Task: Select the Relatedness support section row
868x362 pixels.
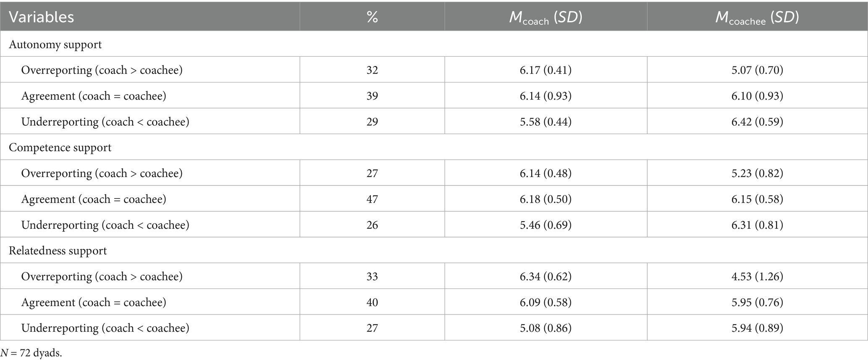Action: (58, 251)
